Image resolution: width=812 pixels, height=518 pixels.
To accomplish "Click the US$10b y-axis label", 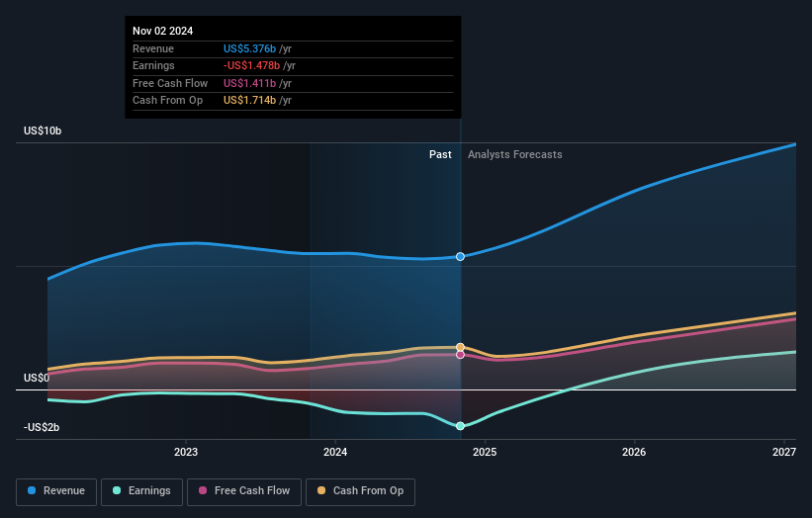I will (x=43, y=130).
